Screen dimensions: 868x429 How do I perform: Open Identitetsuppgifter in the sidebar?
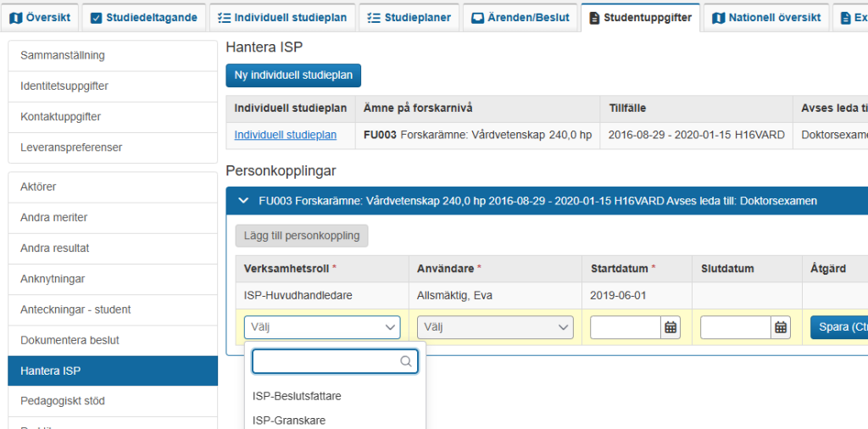(113, 86)
